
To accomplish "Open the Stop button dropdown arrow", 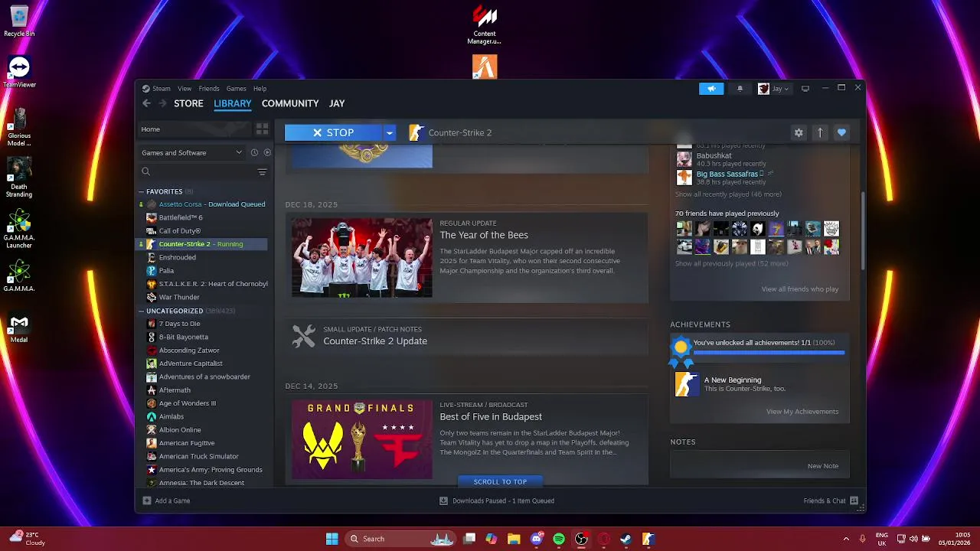I will [389, 132].
